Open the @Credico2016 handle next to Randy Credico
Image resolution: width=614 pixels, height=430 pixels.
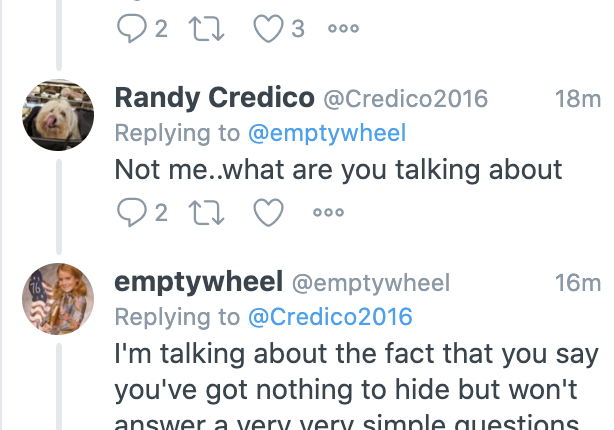pyautogui.click(x=405, y=98)
